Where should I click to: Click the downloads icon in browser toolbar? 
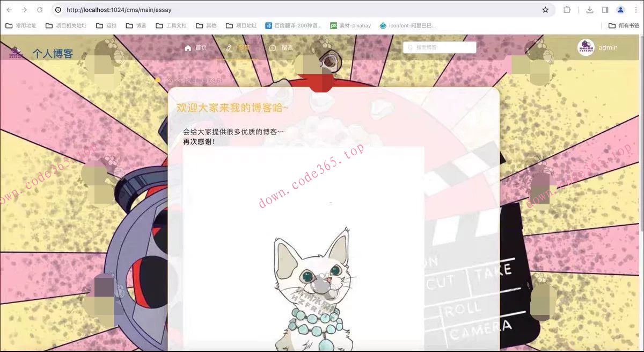click(x=589, y=10)
